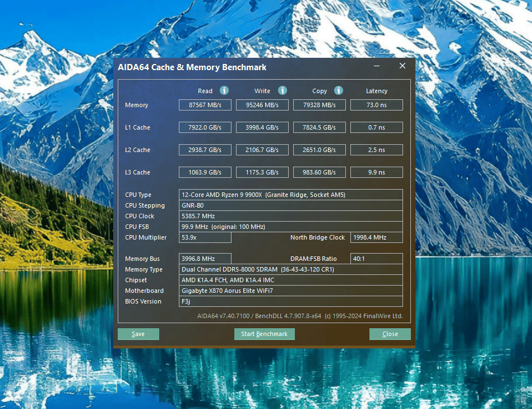Screen dimensions: 532x409
Task: Click L2 Cache Copy value 2651.0 GB/s
Action: pyautogui.click(x=320, y=150)
